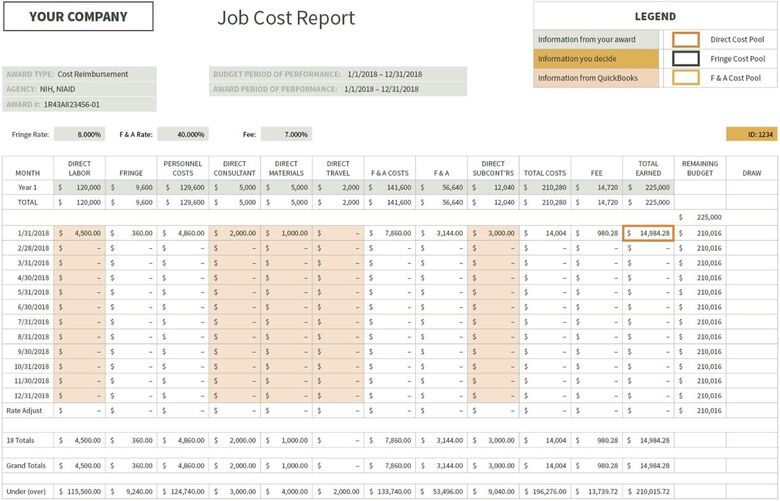This screenshot has height=501, width=780.
Task: Click Year 1 direct labor 120,000 cell
Action: [x=80, y=188]
